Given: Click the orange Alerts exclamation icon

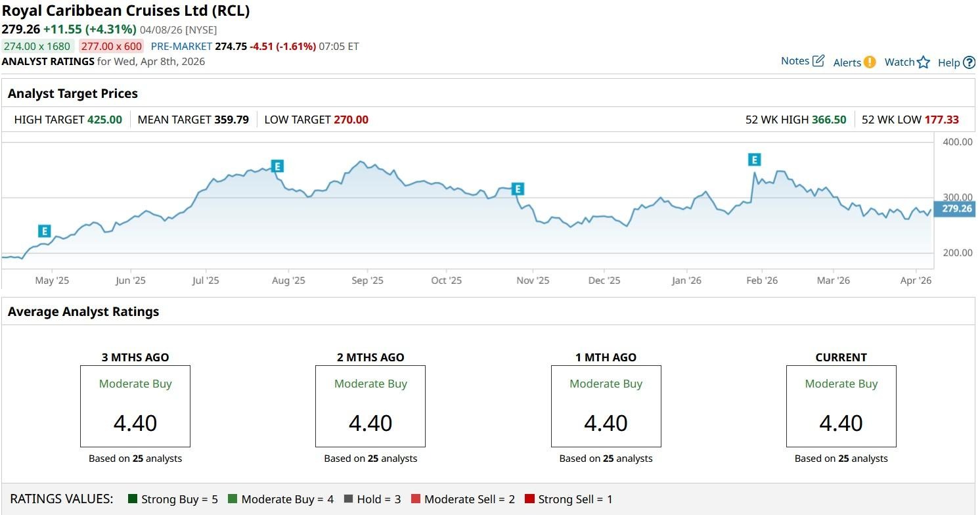Looking at the screenshot, I should click(869, 62).
